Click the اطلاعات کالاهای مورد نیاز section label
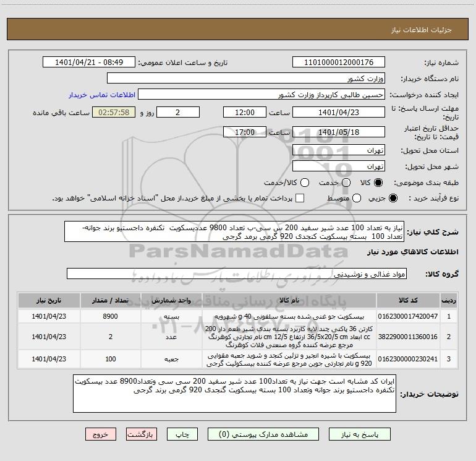This screenshot has width=476, height=461. (412, 252)
